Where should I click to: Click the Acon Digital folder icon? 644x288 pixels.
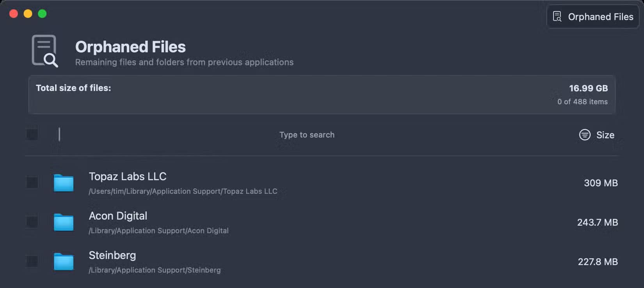point(64,222)
